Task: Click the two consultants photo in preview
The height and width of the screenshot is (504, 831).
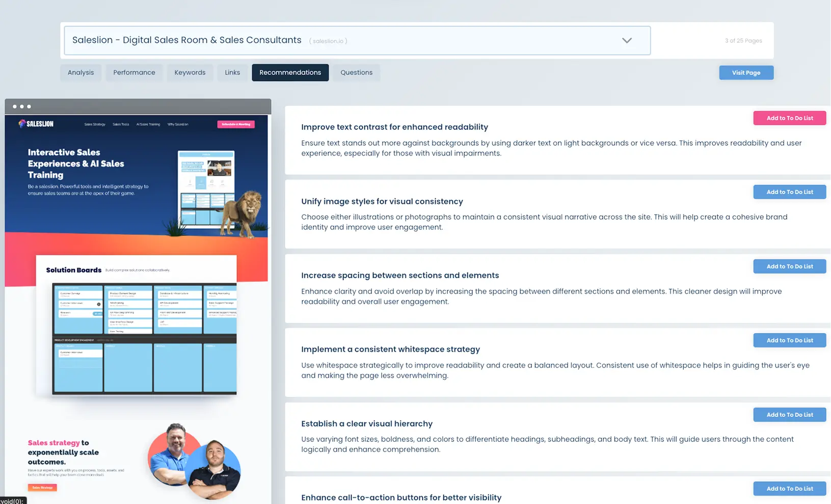Action: (194, 461)
